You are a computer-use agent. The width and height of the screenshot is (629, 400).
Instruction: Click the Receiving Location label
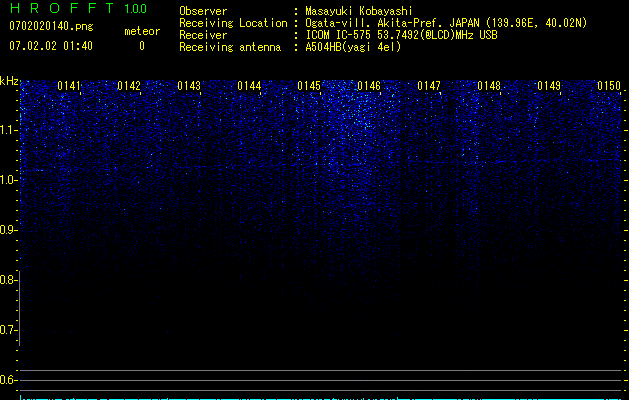233,23
